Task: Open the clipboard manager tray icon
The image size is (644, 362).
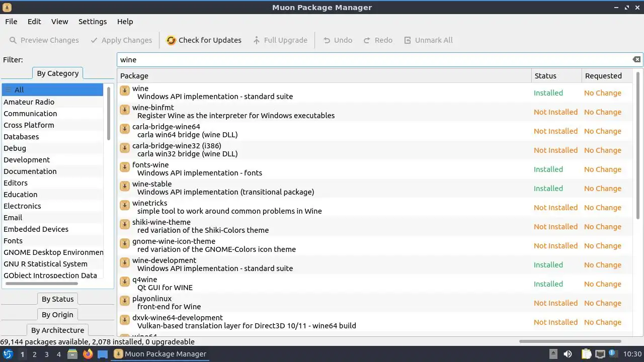Action: (x=587, y=354)
